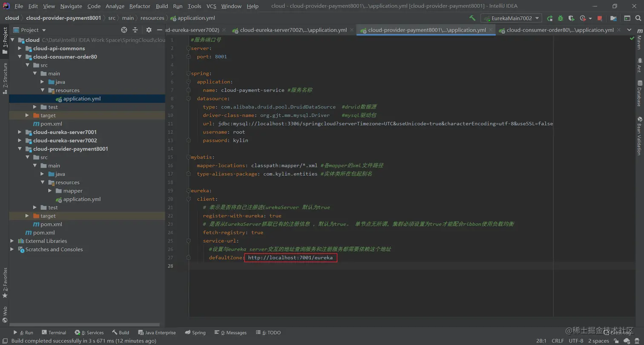The image size is (644, 345).
Task: Locate opened file in the Project tree
Action: [x=124, y=30]
